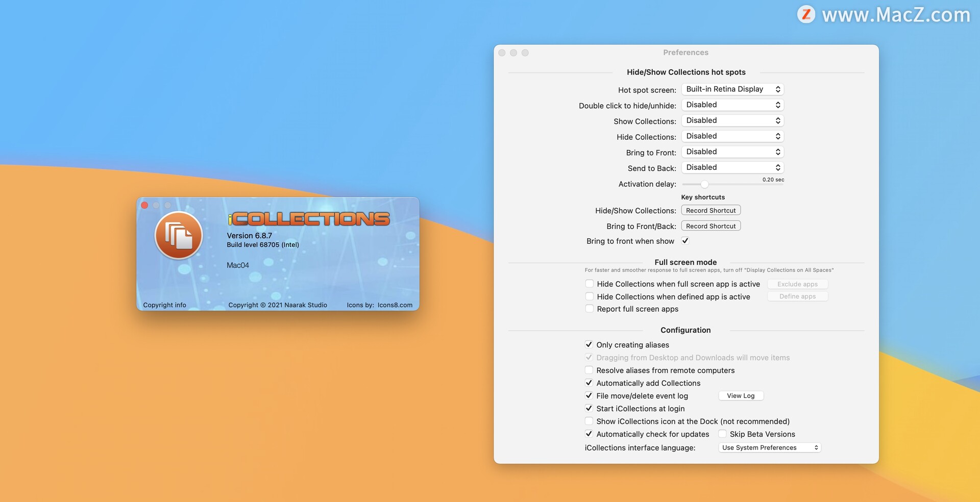Open Double click to hide/unhide dropdown
Image resolution: width=980 pixels, height=502 pixels.
coord(732,105)
